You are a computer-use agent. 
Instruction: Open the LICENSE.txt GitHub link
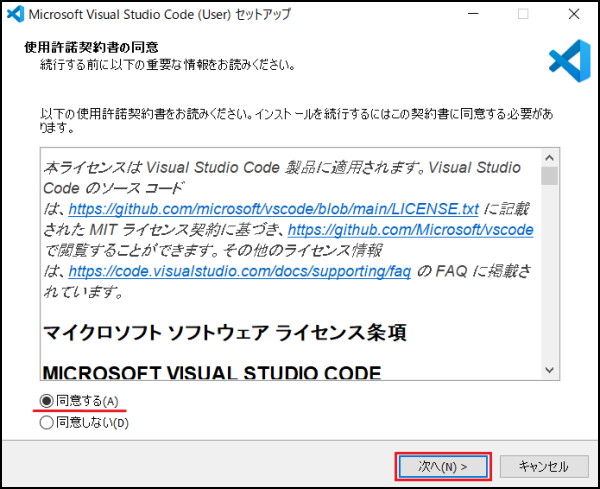click(273, 209)
